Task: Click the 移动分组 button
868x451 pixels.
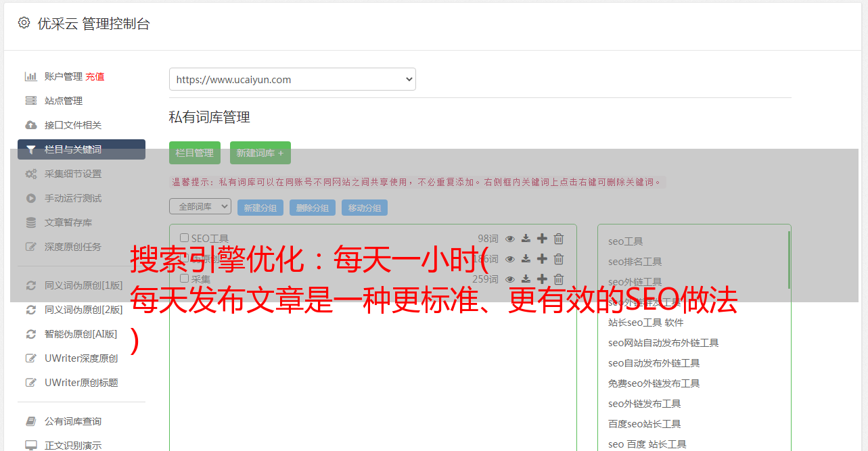Action: [365, 208]
